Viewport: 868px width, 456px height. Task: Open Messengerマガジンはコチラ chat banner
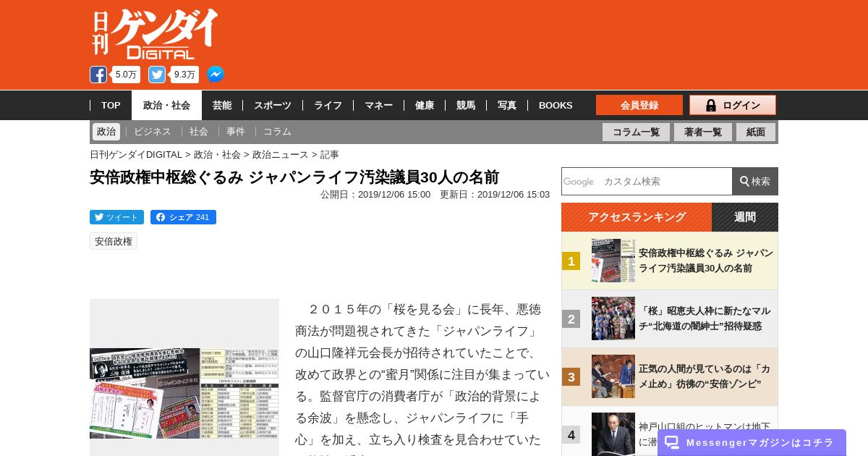click(x=752, y=442)
